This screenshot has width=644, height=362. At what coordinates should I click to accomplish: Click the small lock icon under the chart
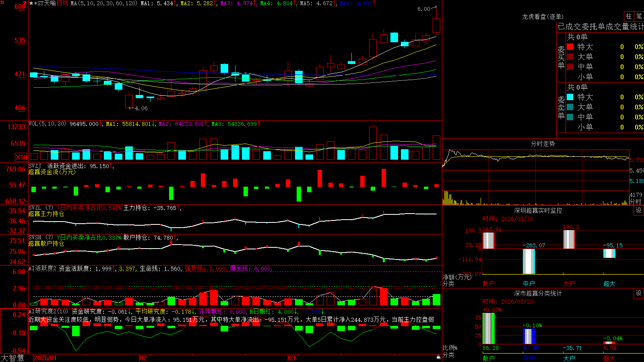(439, 357)
